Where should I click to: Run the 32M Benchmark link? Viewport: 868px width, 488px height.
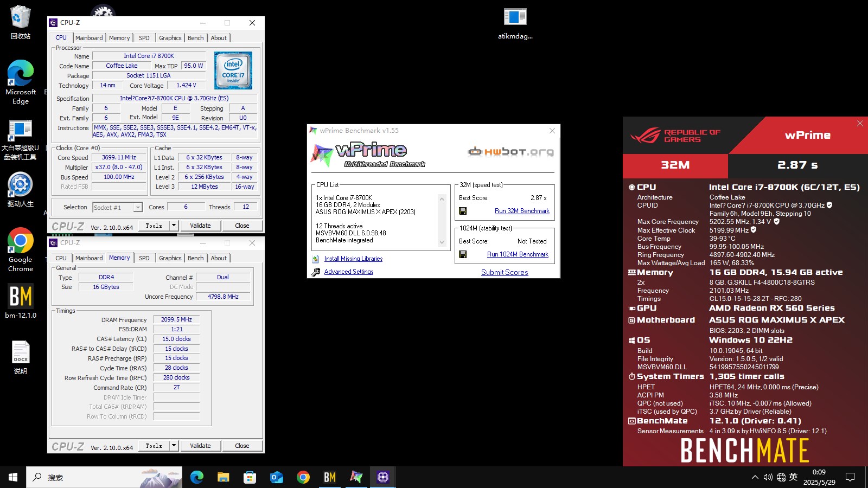click(x=522, y=211)
